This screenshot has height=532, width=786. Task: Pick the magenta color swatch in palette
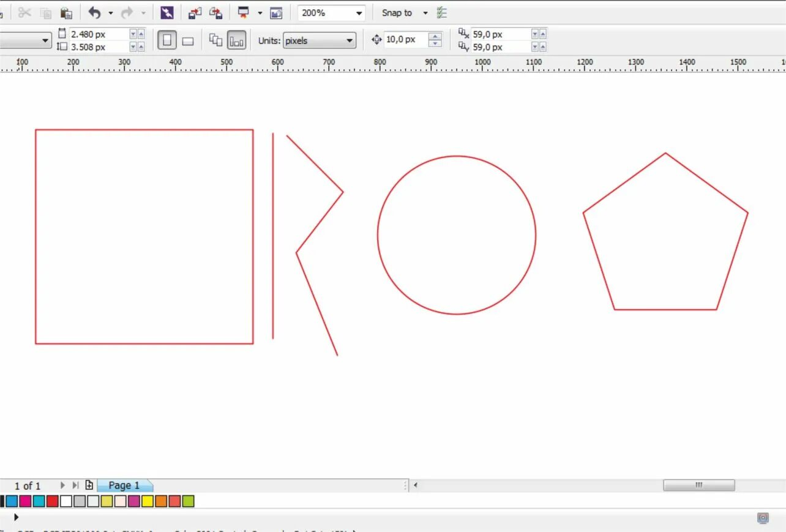[25, 501]
